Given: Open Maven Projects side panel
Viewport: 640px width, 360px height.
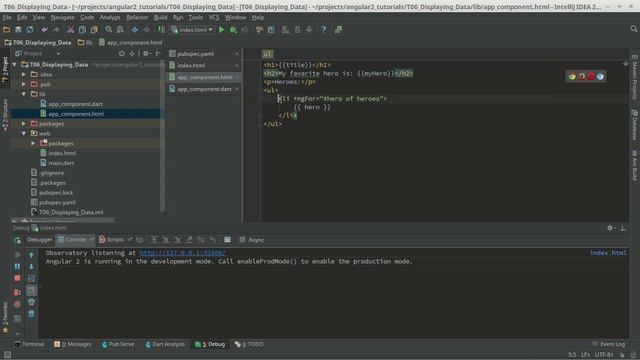Looking at the screenshot, I should click(x=635, y=77).
